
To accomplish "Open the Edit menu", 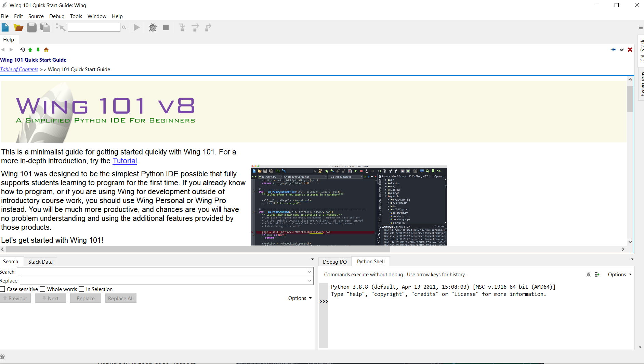I will [x=18, y=16].
